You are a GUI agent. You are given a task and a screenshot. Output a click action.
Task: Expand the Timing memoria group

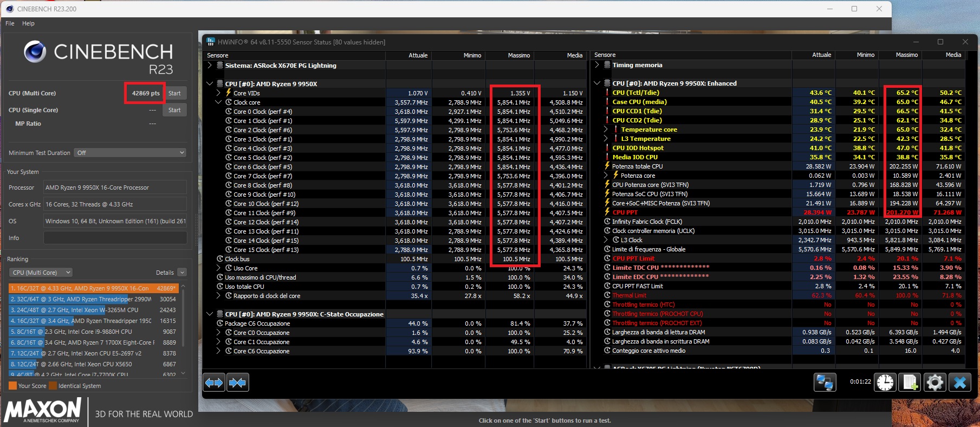tap(597, 64)
